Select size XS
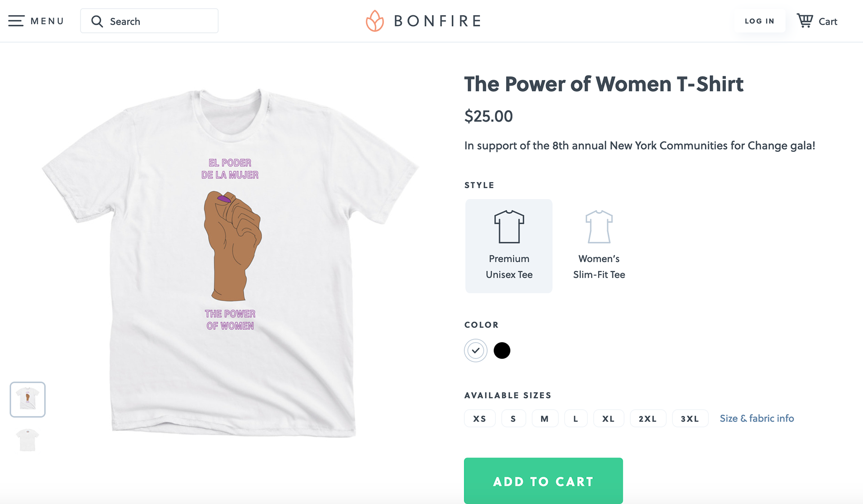Viewport: 863px width, 504px height. tap(480, 419)
